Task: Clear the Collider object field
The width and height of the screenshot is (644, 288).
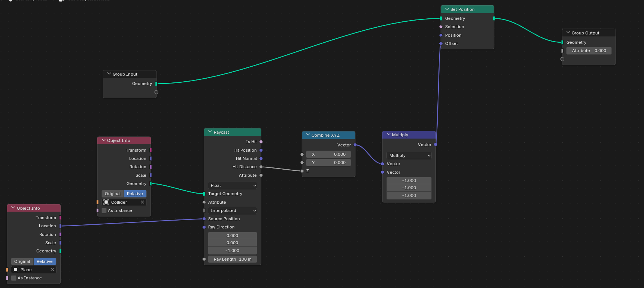Action: [x=142, y=202]
